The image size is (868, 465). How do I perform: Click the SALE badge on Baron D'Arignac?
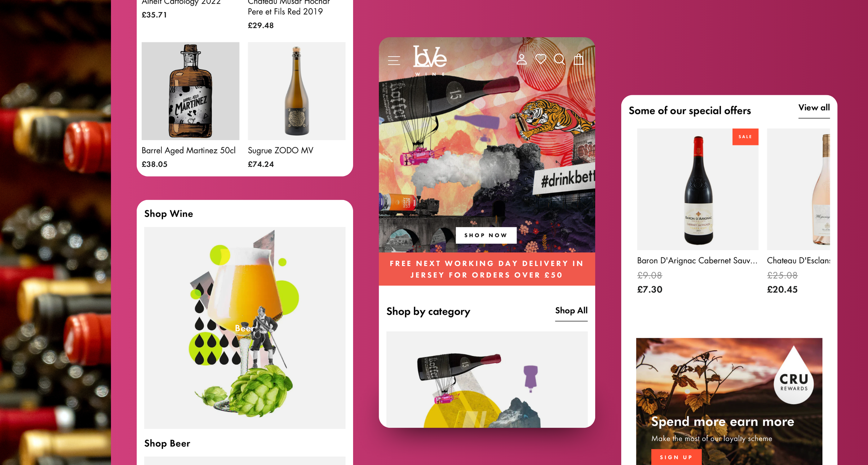[x=745, y=137]
